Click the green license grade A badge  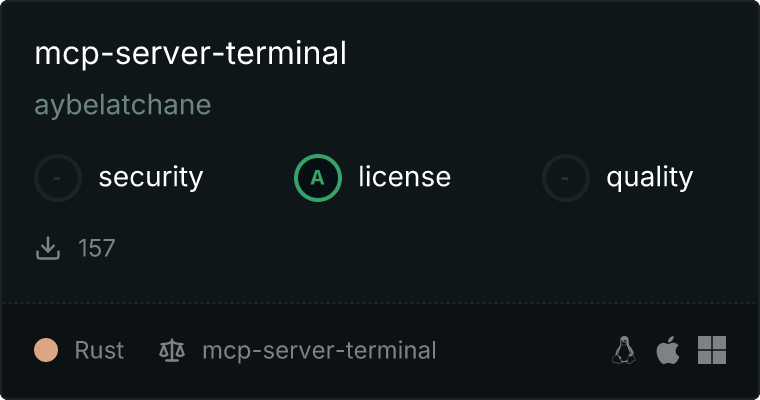click(318, 178)
